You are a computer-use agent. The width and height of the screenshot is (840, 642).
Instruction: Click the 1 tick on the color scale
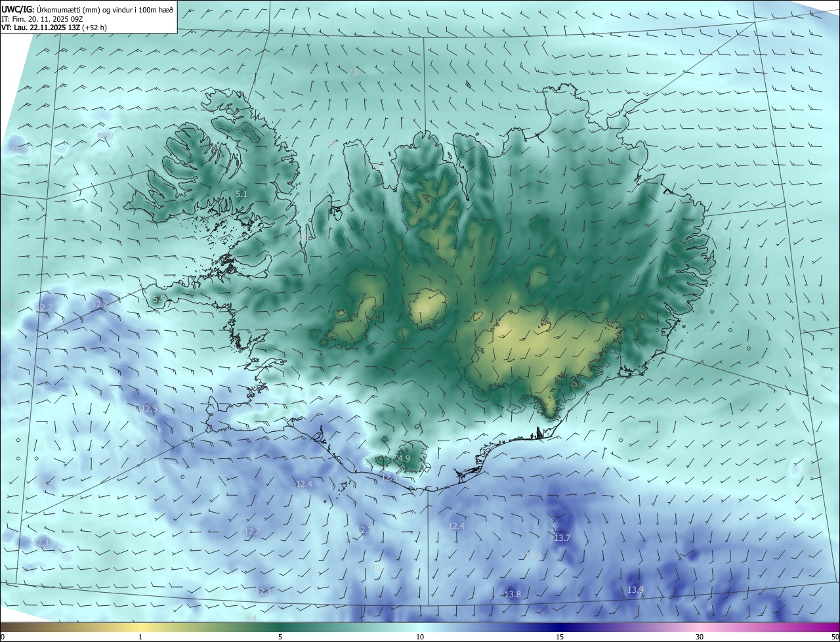pos(140,637)
